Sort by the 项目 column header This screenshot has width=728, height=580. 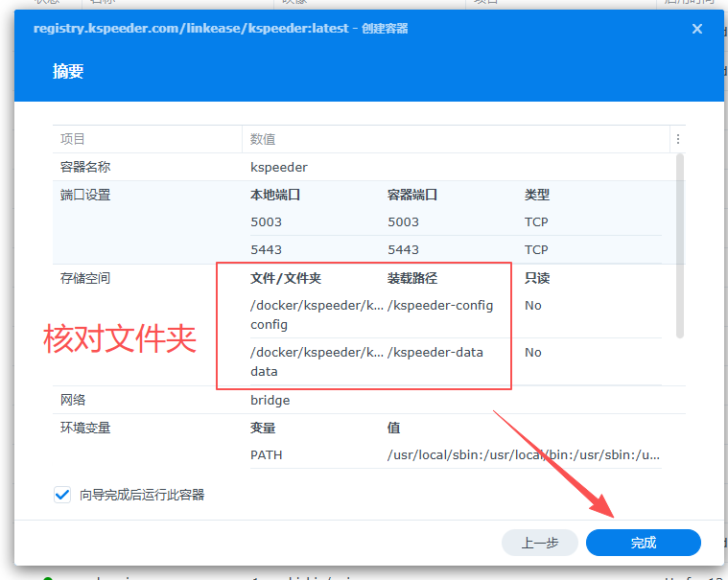coord(73,139)
